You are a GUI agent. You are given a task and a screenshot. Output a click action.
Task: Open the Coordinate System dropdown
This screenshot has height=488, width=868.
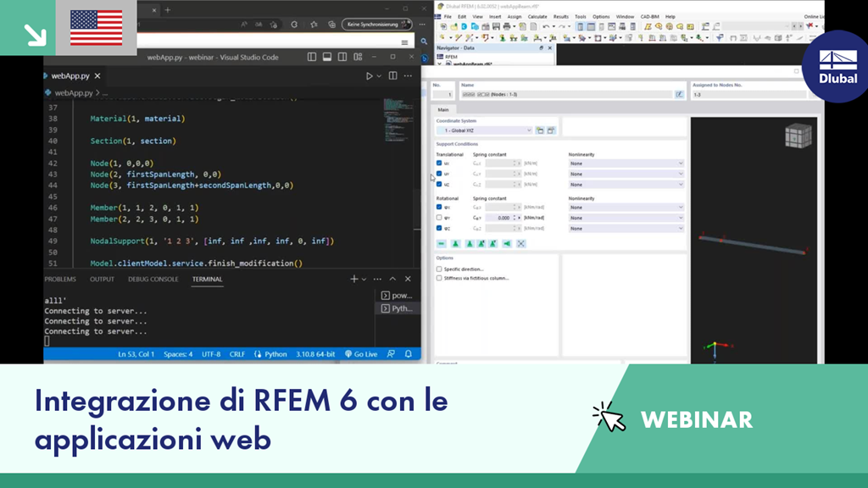[x=484, y=130]
